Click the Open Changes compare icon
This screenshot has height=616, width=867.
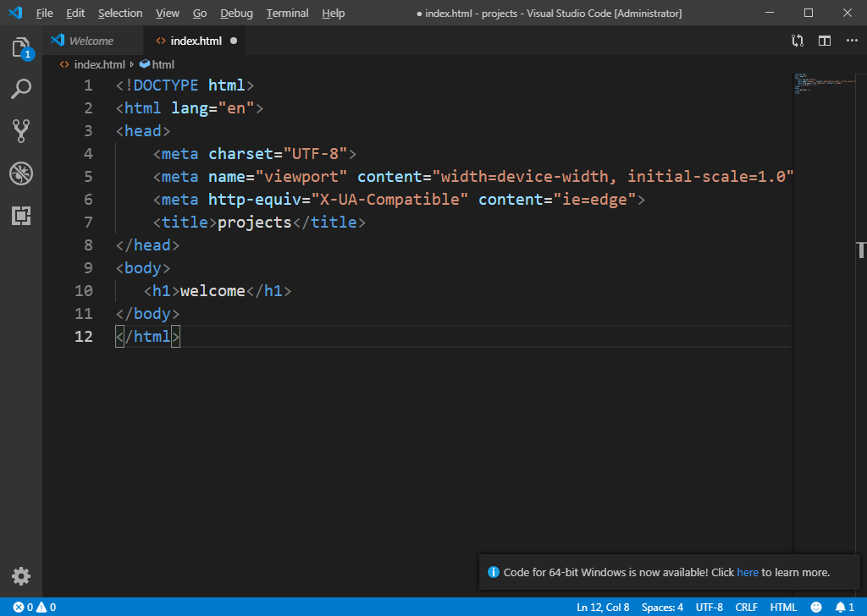(x=798, y=41)
